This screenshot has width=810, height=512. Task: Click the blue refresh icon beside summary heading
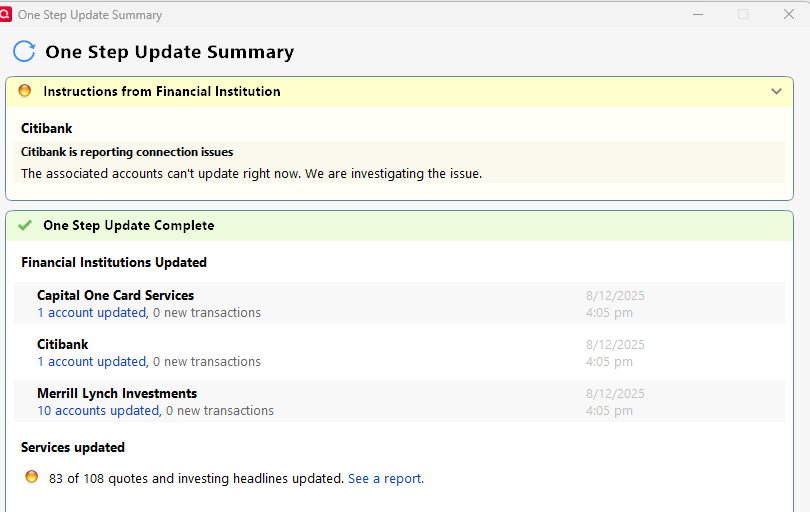pyautogui.click(x=24, y=51)
